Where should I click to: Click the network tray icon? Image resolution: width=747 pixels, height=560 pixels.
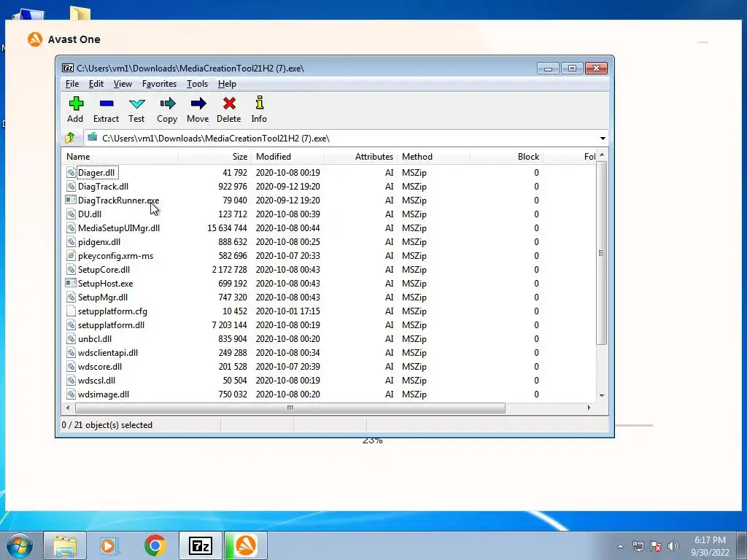(638, 546)
